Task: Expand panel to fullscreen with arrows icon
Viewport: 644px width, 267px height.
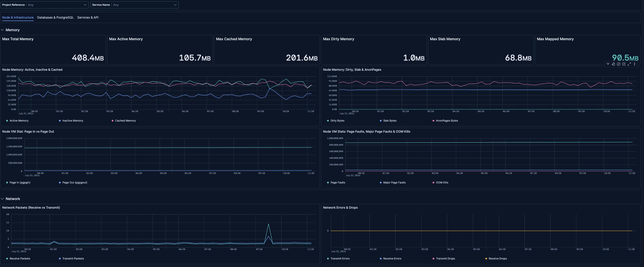Action: (629, 64)
